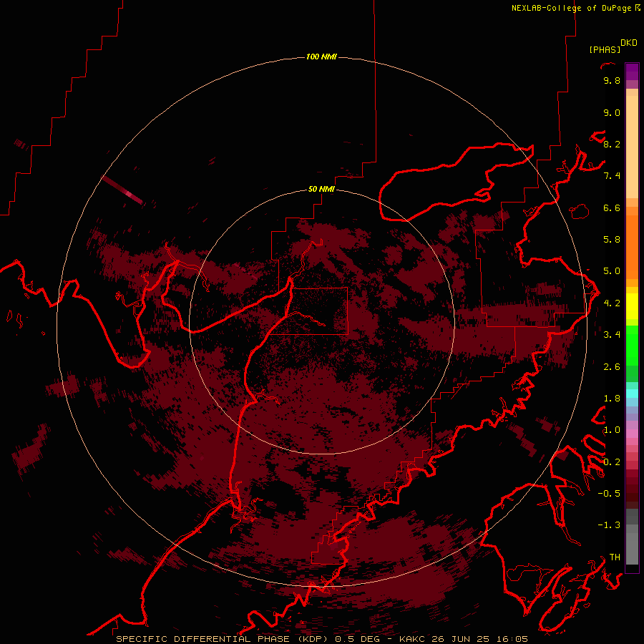Image resolution: width=644 pixels, height=644 pixels.
Task: Click the KAKC station identifier in caption
Action: 412,639
